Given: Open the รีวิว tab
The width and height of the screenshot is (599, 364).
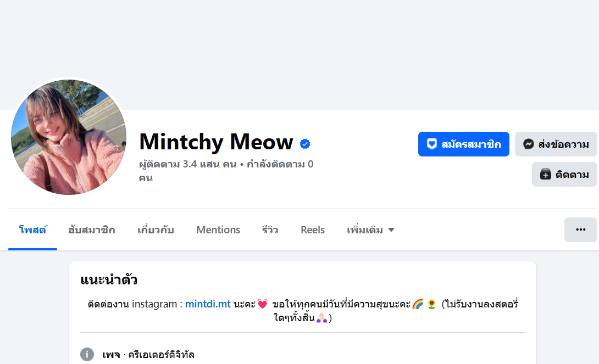Looking at the screenshot, I should 270,229.
